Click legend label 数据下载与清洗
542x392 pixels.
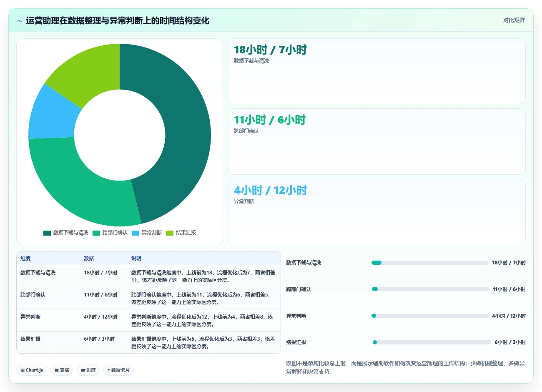coord(71,233)
